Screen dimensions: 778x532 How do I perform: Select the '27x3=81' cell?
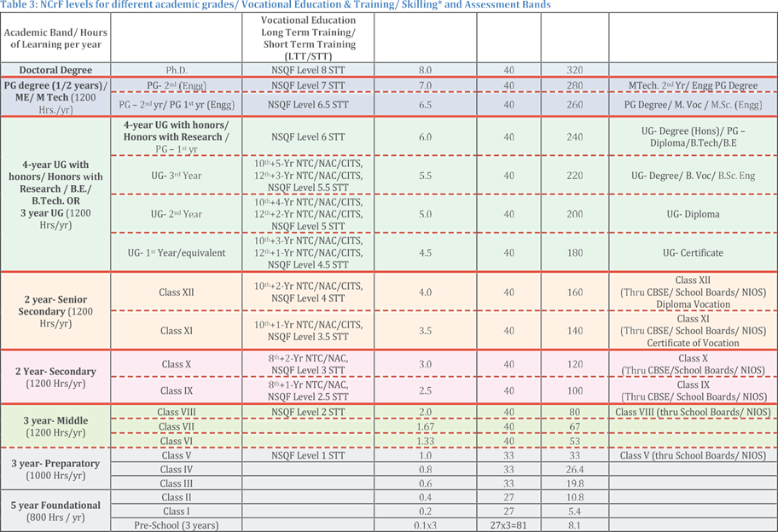coord(508,525)
